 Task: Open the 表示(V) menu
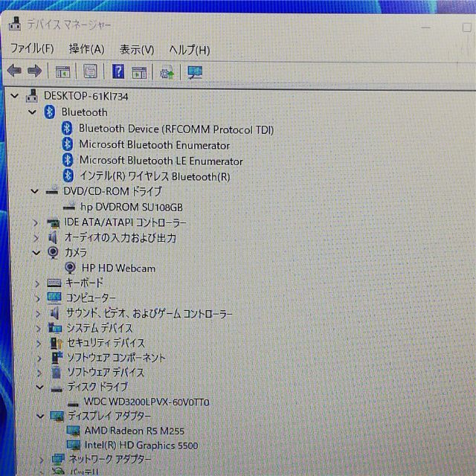tap(137, 50)
